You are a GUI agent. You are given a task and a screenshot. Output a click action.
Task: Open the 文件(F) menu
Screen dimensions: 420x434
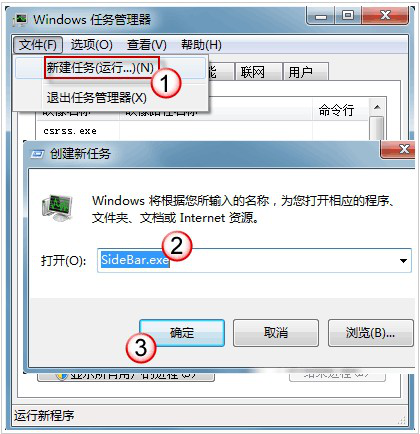click(38, 45)
